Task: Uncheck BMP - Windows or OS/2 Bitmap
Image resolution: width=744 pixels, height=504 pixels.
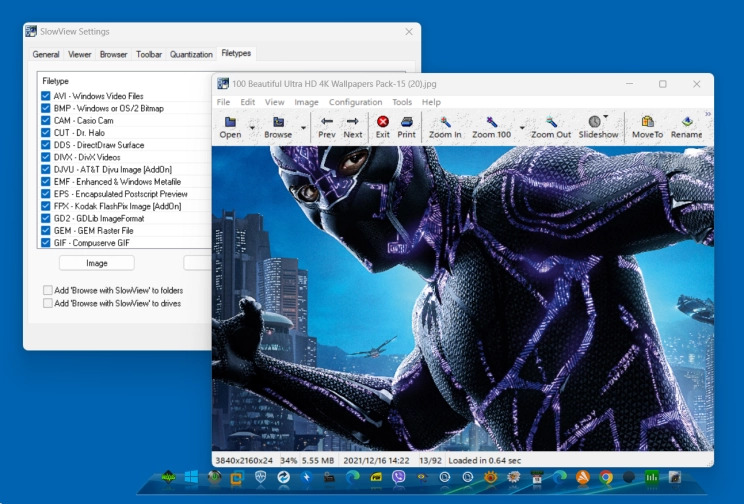Action: pos(46,108)
